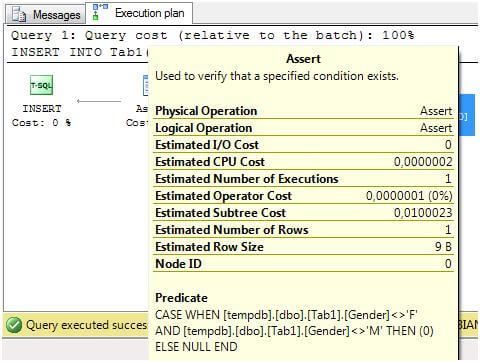The image size is (480, 362).
Task: Click the green query success checkmark icon
Action: click(x=14, y=325)
